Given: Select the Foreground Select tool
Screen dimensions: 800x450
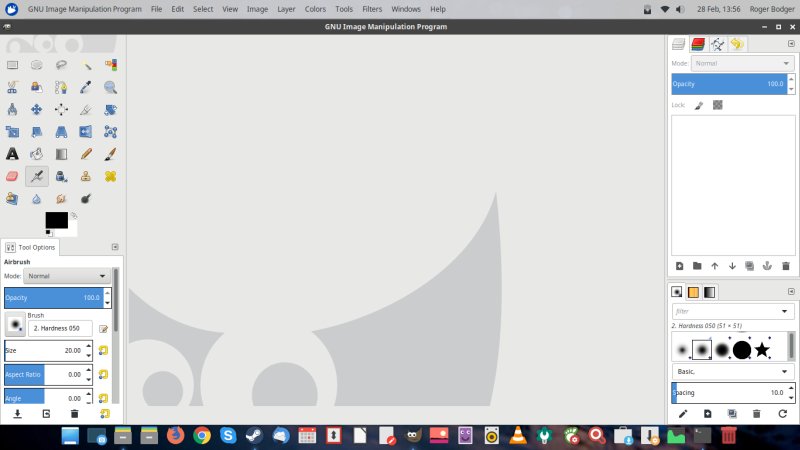Looking at the screenshot, I should (x=37, y=87).
